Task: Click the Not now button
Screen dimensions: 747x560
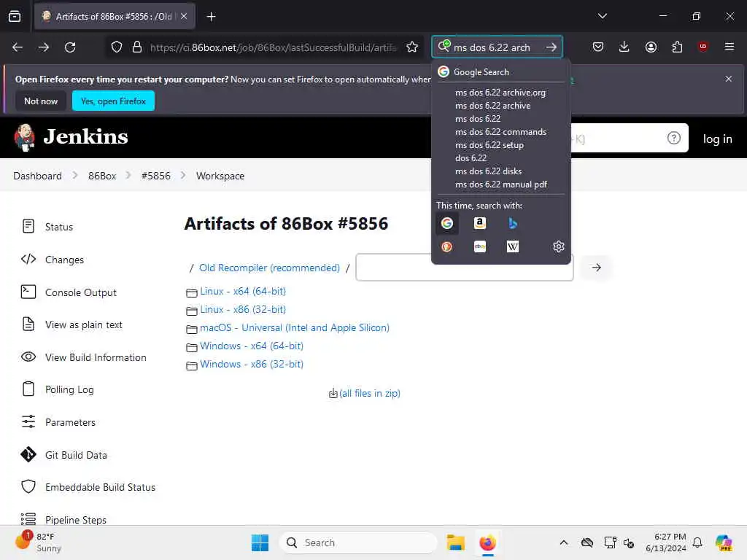Action: [x=41, y=101]
